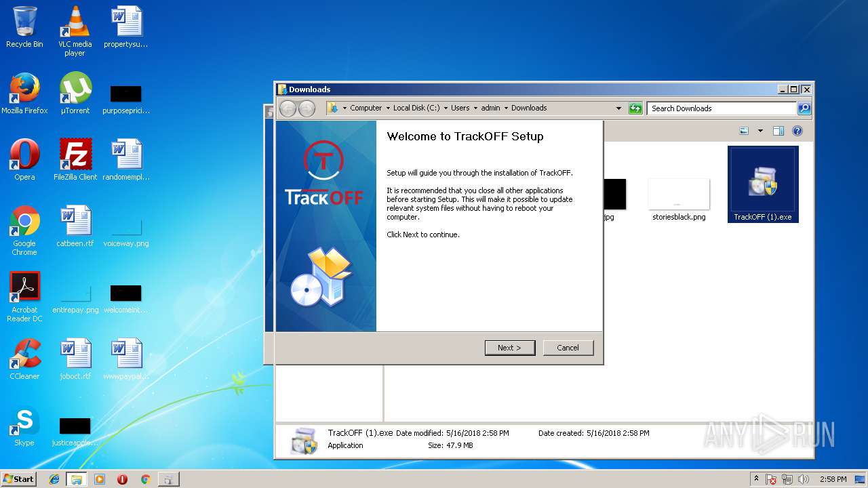
Task: Open the TrackOFF setup taskbar button
Action: click(x=168, y=479)
